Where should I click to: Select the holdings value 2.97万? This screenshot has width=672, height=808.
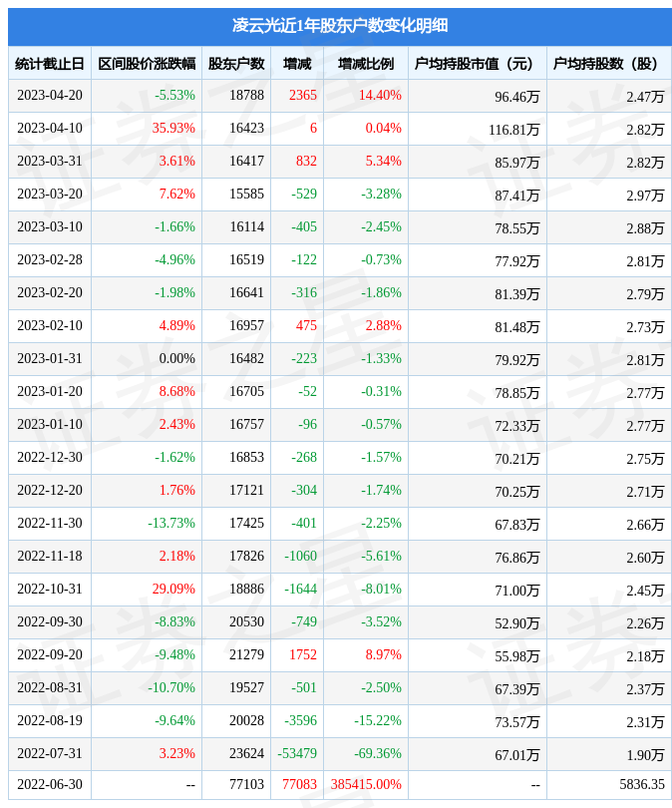point(645,196)
